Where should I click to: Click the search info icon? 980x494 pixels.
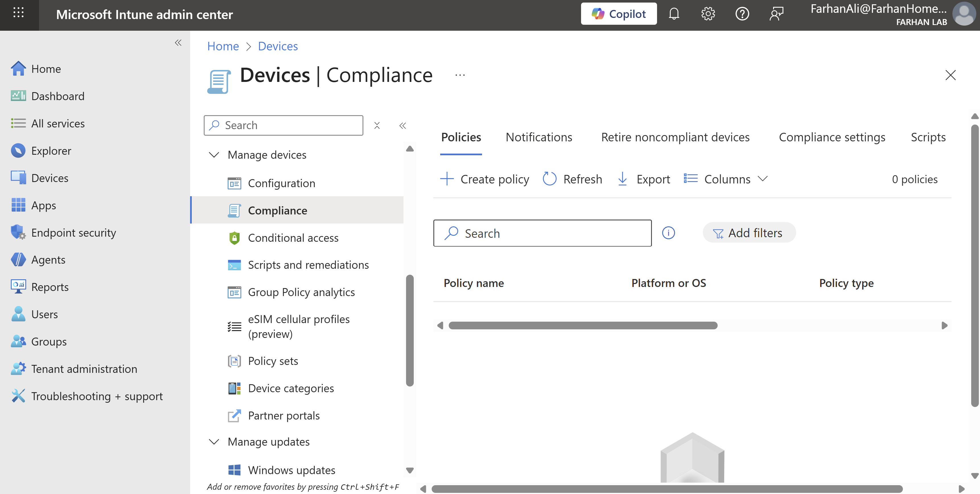click(x=668, y=233)
